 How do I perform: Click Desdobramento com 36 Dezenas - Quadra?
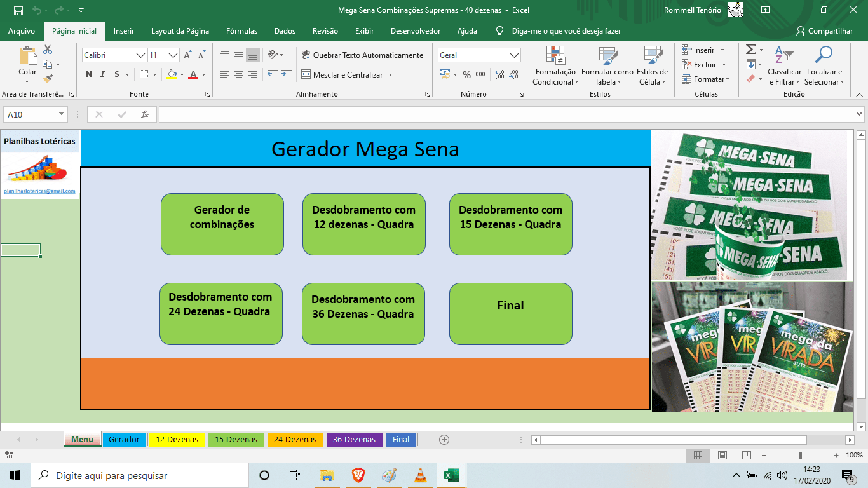[x=363, y=314]
